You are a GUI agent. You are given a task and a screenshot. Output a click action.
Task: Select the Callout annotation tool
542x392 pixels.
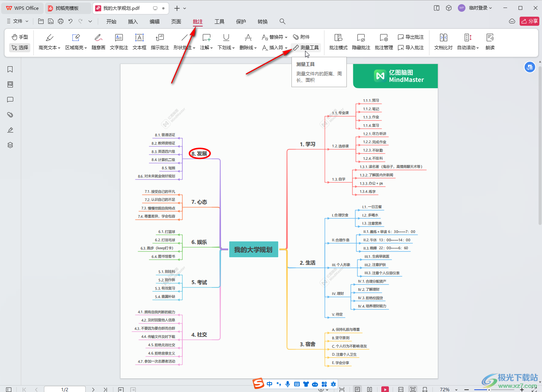(160, 42)
